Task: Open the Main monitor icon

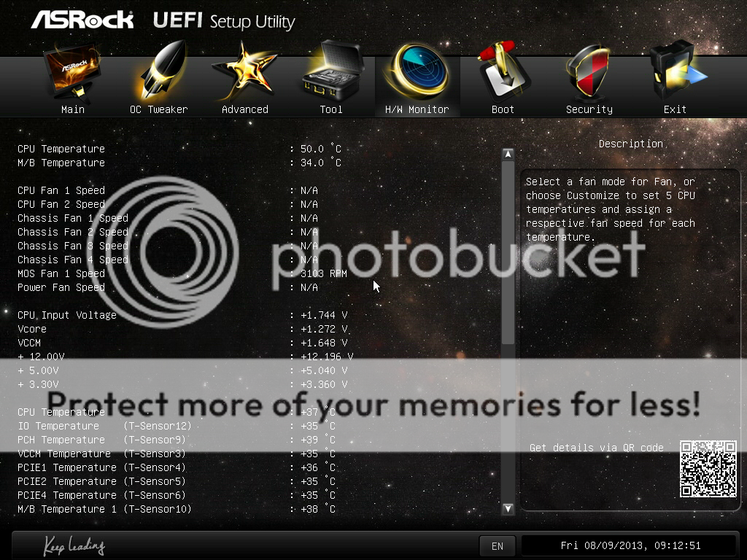Action: (72, 72)
